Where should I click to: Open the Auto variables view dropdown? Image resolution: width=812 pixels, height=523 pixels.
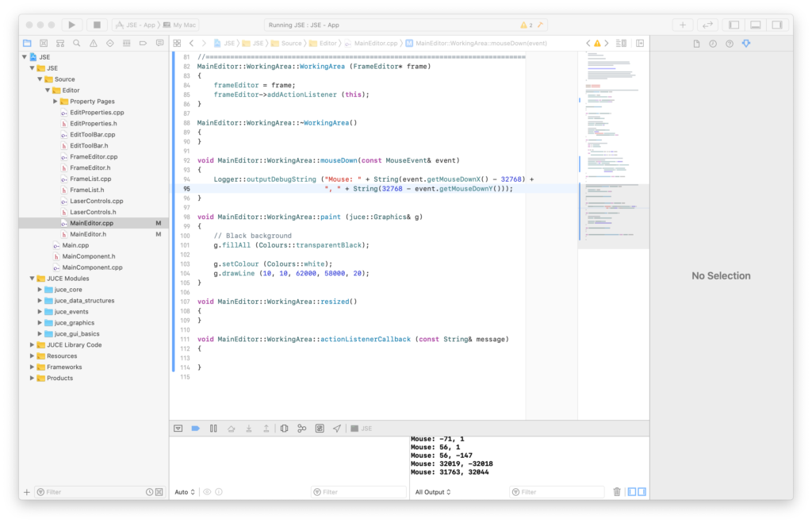coord(185,492)
